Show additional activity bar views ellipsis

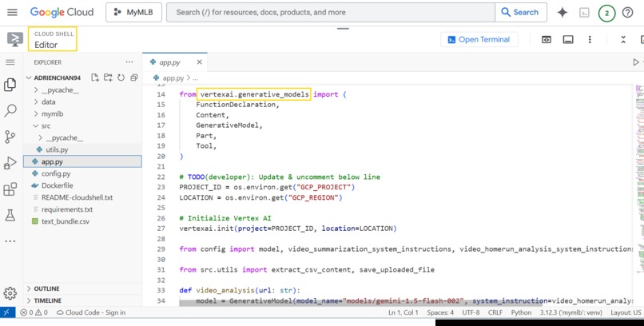[10, 241]
